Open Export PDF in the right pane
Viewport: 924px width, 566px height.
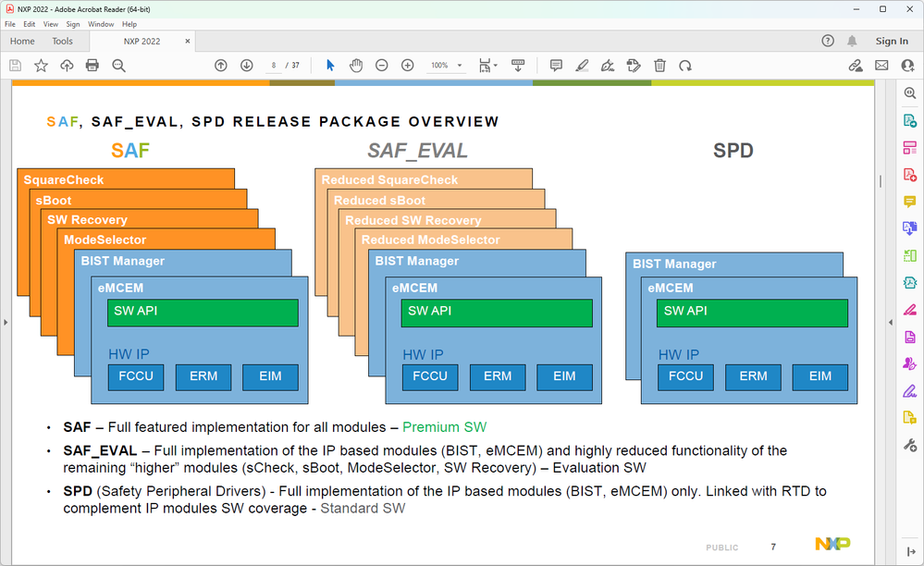pyautogui.click(x=909, y=120)
